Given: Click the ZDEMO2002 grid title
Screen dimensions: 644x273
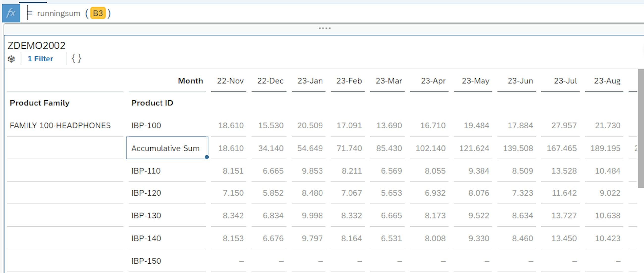Looking at the screenshot, I should click(x=36, y=45).
